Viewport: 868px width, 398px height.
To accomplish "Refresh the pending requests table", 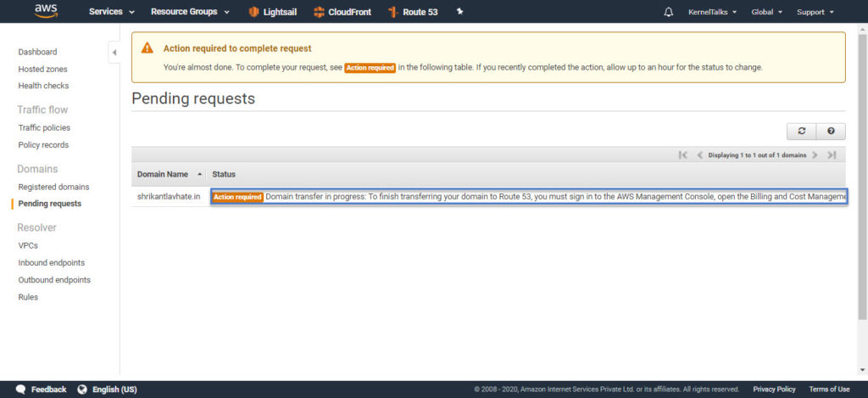I will pos(802,132).
